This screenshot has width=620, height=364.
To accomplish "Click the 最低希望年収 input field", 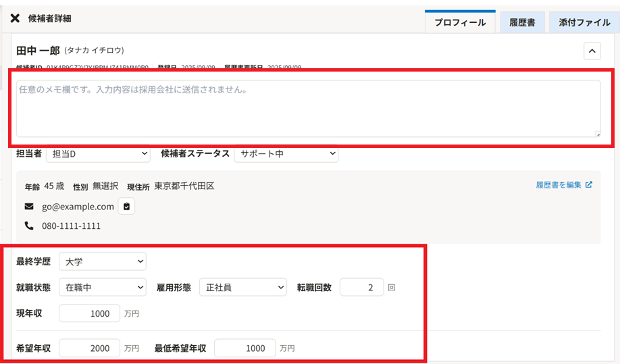I will coord(245,348).
